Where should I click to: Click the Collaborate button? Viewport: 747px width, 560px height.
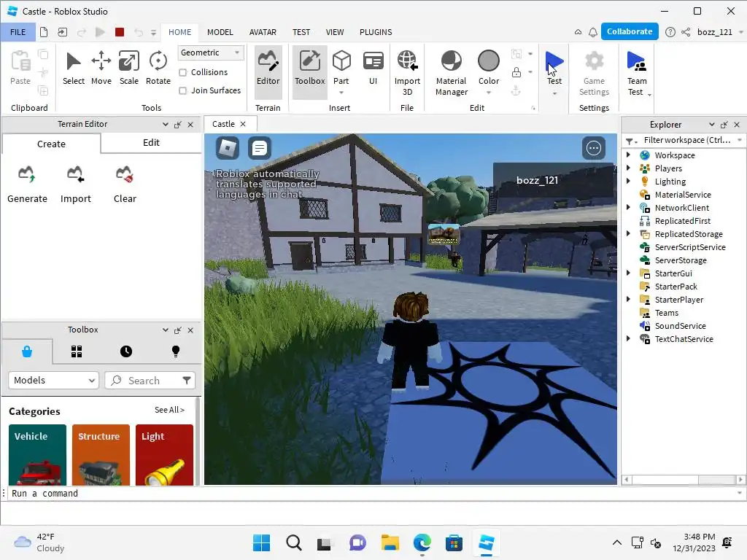point(630,31)
